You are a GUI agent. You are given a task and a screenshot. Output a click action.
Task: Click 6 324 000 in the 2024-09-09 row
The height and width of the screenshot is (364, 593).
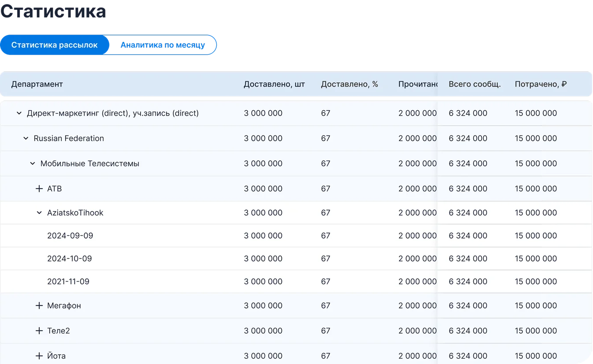468,236
